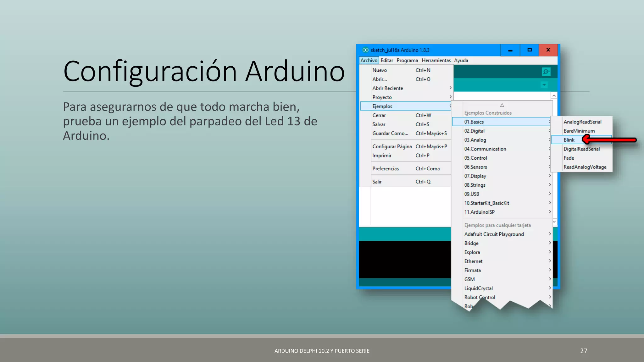Click the examples menu scroll-up triangle

tap(502, 105)
